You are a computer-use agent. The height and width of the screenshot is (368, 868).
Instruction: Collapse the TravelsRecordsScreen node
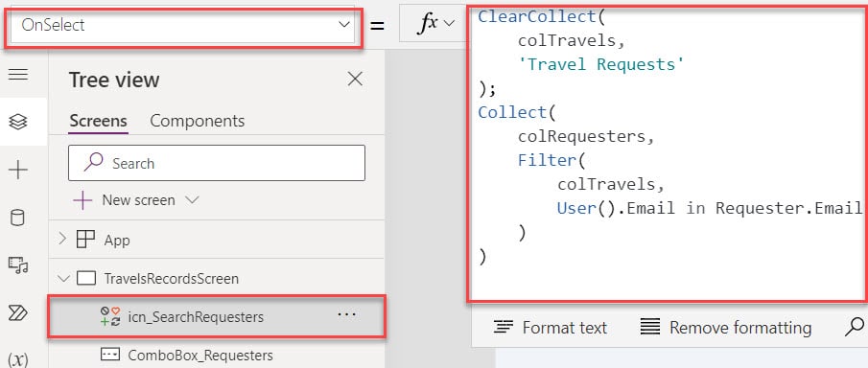63,278
